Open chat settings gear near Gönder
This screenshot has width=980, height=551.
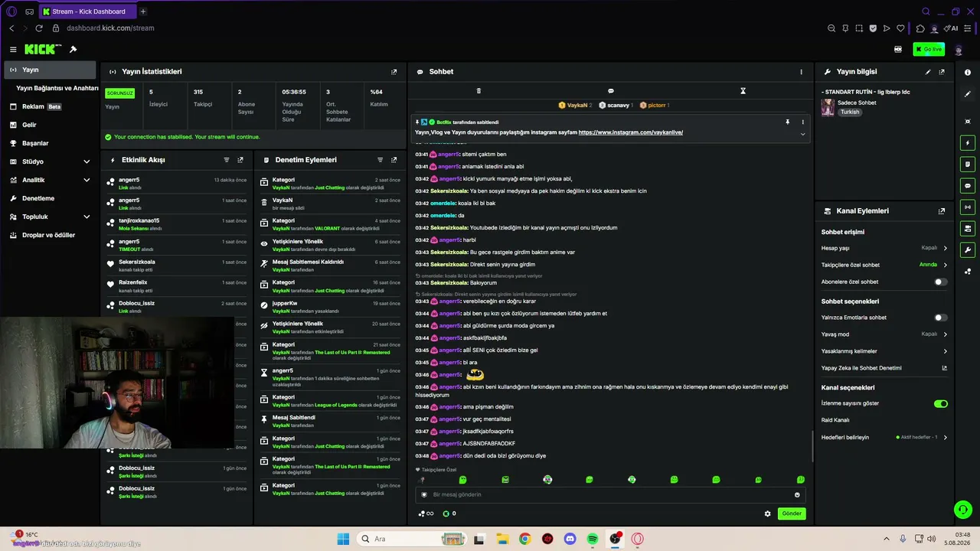pyautogui.click(x=768, y=514)
